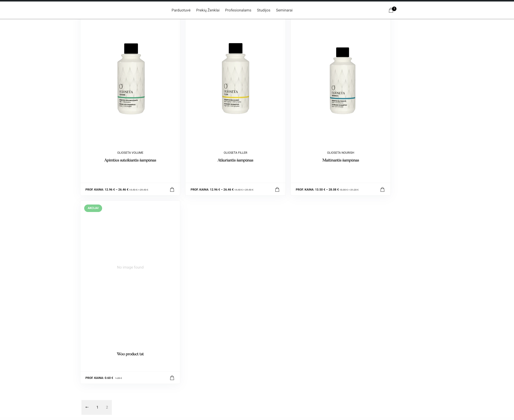
Task: Open the Parduotuvė menu
Action: pyautogui.click(x=181, y=10)
